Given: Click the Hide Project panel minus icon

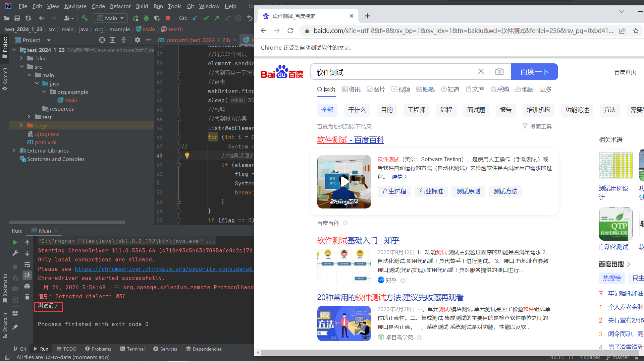Looking at the screenshot, I should pos(149,40).
